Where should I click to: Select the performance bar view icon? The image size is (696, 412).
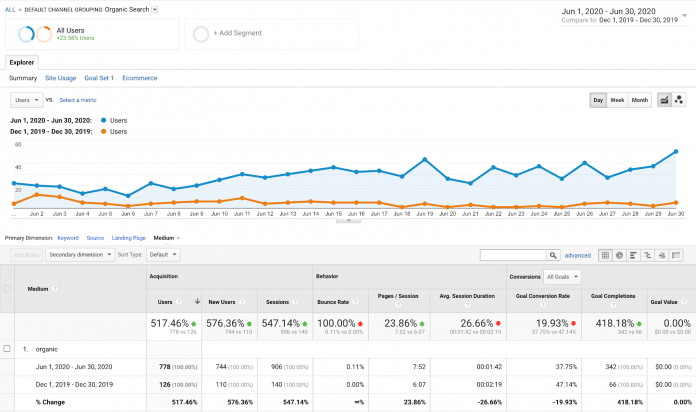[x=634, y=255]
